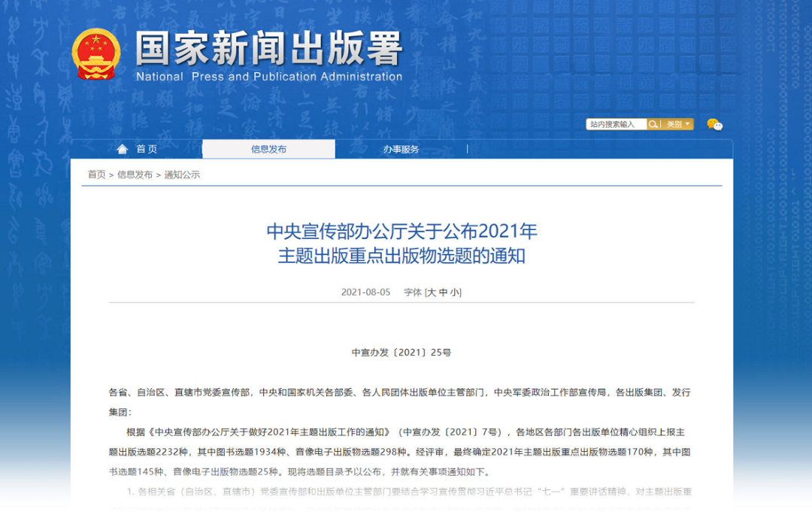
Task: Click the English name National Press and Publication Administration
Action: tap(268, 77)
